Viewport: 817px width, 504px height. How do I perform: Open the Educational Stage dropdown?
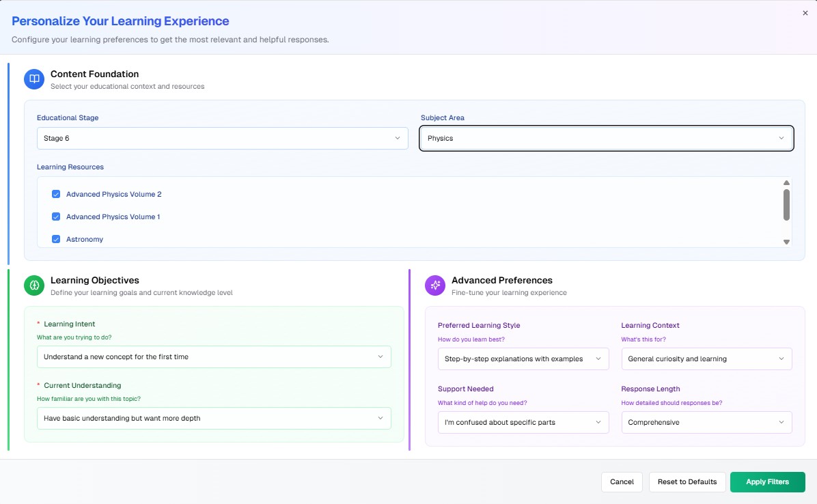point(223,139)
